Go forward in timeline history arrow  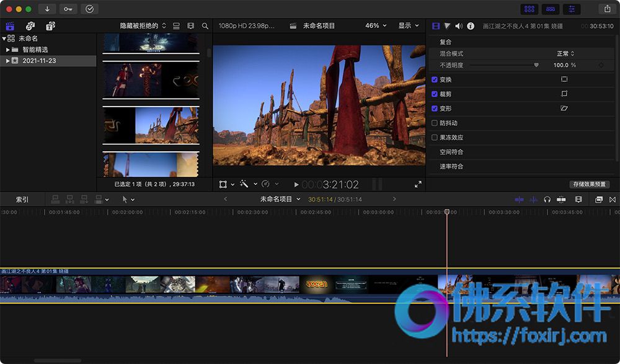(394, 199)
